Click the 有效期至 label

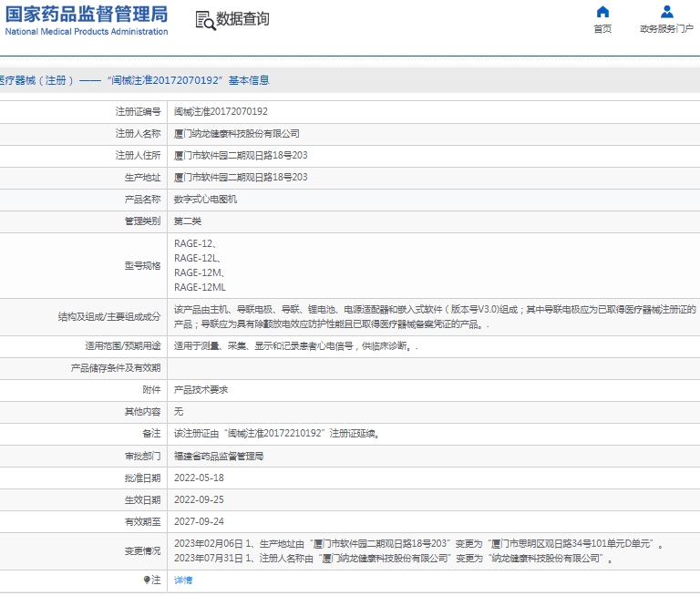coord(142,522)
